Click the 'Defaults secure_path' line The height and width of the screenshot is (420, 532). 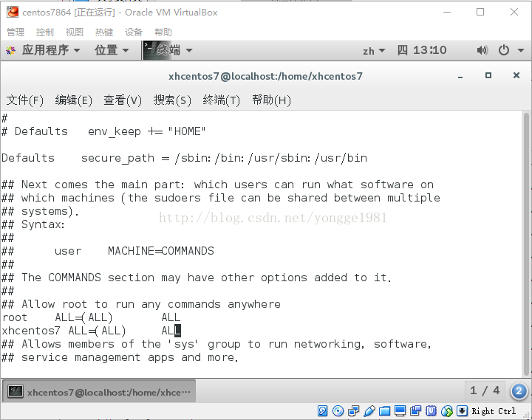tap(184, 158)
